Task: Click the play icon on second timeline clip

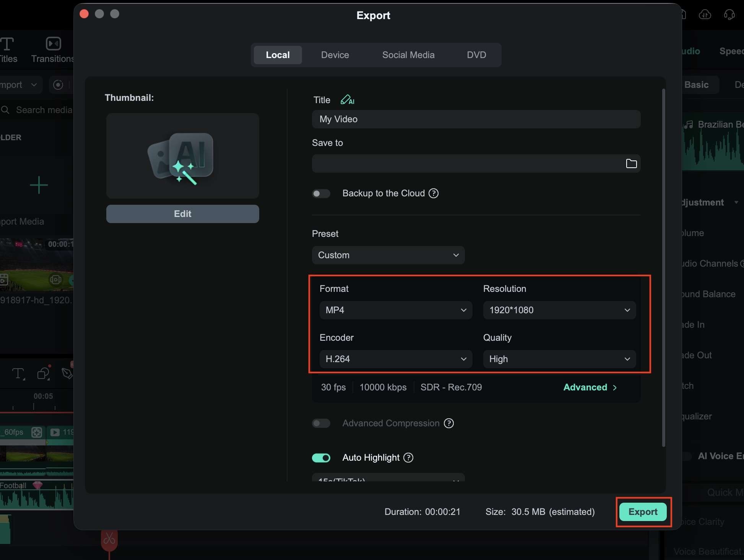Action: (x=55, y=432)
